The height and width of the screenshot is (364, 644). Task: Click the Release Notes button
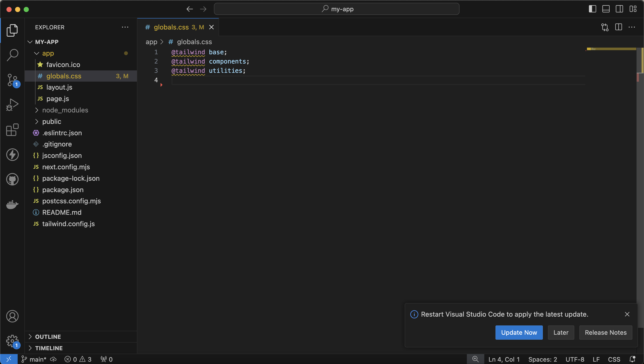coord(605,333)
